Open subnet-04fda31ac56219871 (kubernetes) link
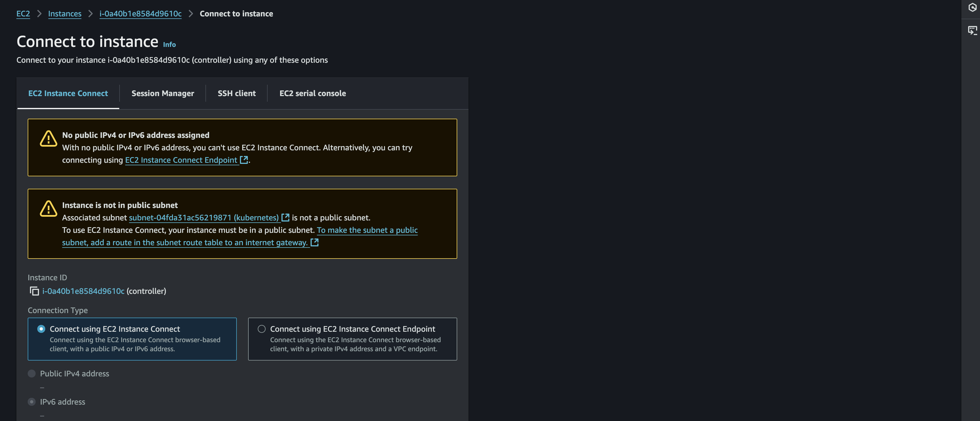The width and height of the screenshot is (980, 421). 204,218
